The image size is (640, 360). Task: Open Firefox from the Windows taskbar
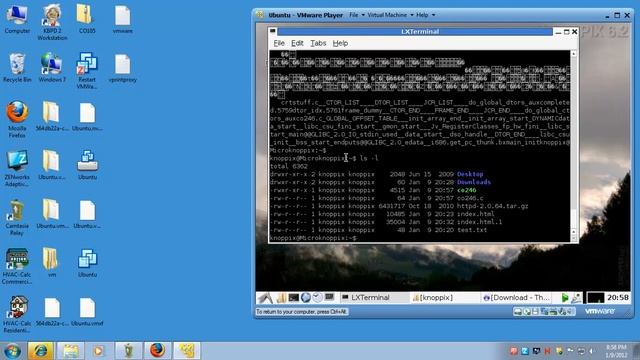coord(157,351)
